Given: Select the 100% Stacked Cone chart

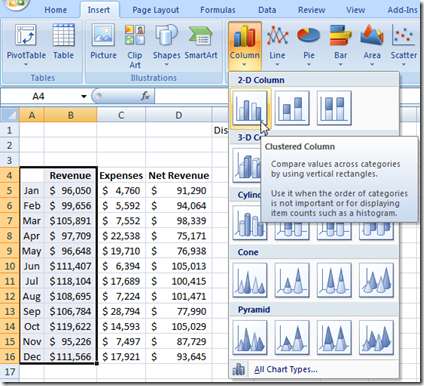Looking at the screenshot, I should click(x=334, y=280).
